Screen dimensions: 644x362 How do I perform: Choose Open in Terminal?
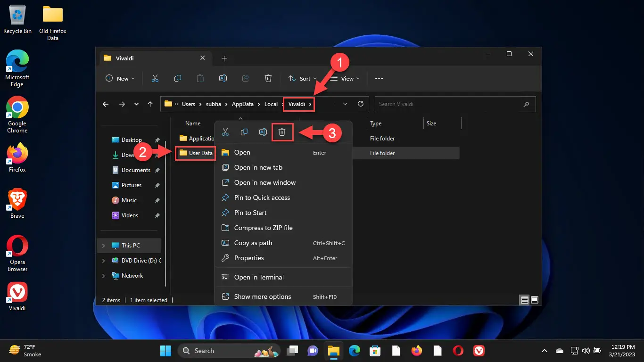(x=284, y=277)
